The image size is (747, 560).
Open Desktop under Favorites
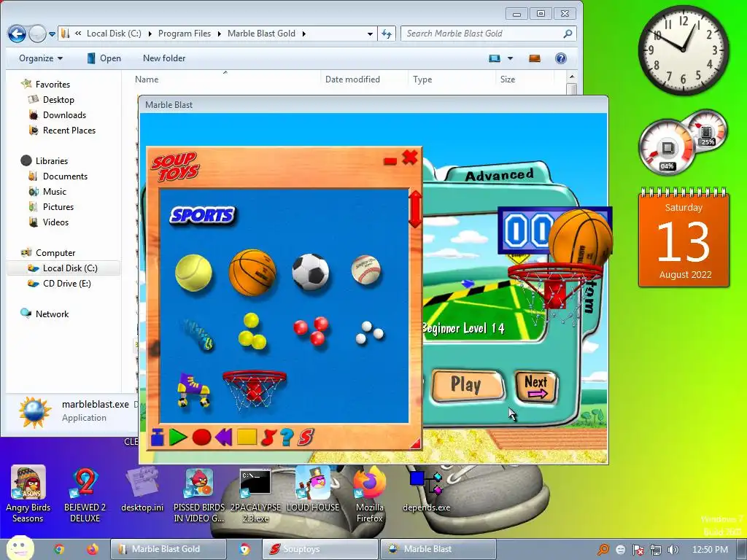[58, 99]
